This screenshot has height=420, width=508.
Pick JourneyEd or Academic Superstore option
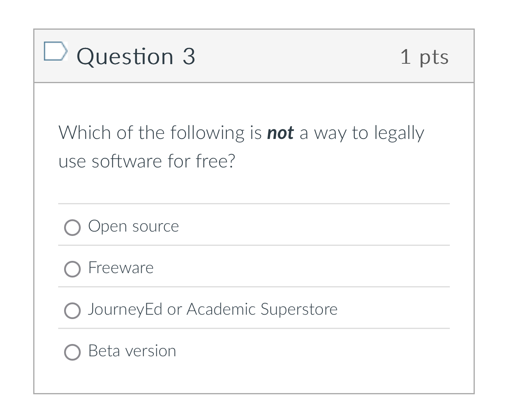point(72,311)
